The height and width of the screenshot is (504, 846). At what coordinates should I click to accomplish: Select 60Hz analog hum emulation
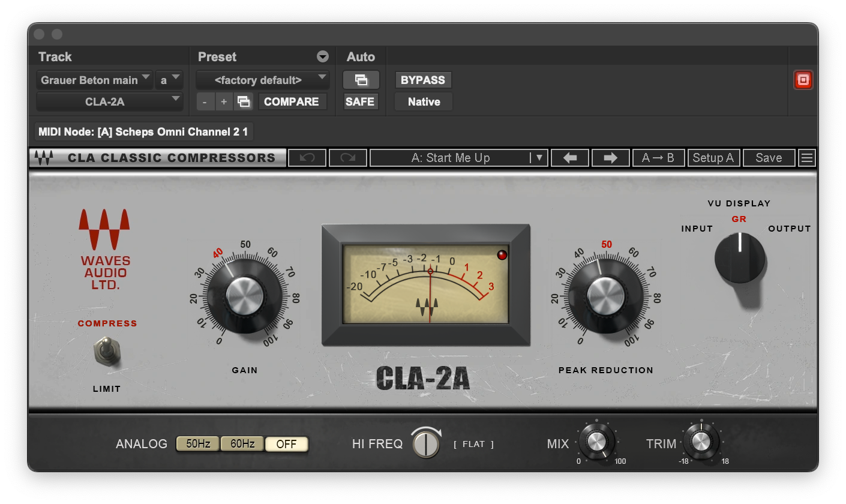242,444
